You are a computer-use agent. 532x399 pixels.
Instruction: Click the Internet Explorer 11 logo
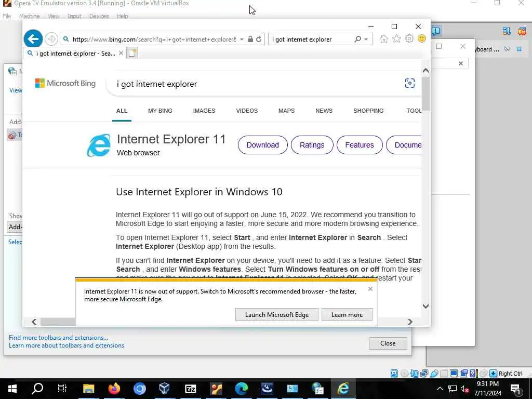[99, 145]
